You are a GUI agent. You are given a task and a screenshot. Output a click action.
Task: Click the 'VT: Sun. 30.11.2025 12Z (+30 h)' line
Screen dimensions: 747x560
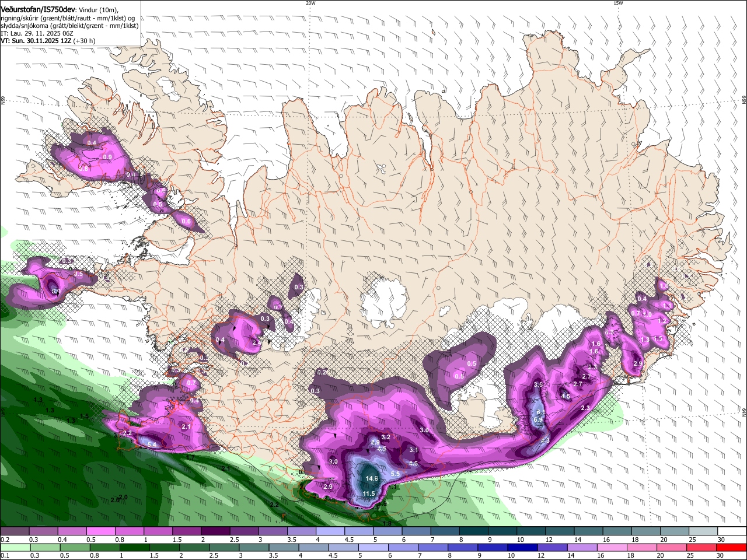click(x=48, y=41)
